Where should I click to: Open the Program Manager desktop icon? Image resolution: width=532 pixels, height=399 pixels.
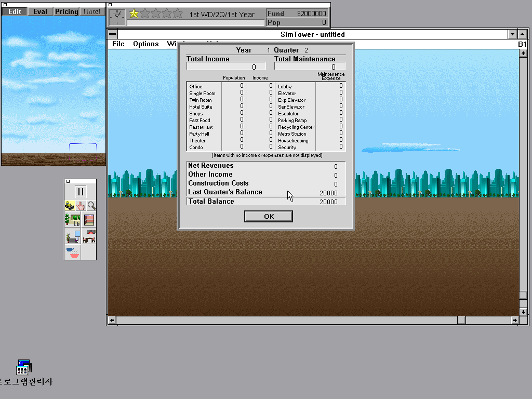[x=24, y=367]
